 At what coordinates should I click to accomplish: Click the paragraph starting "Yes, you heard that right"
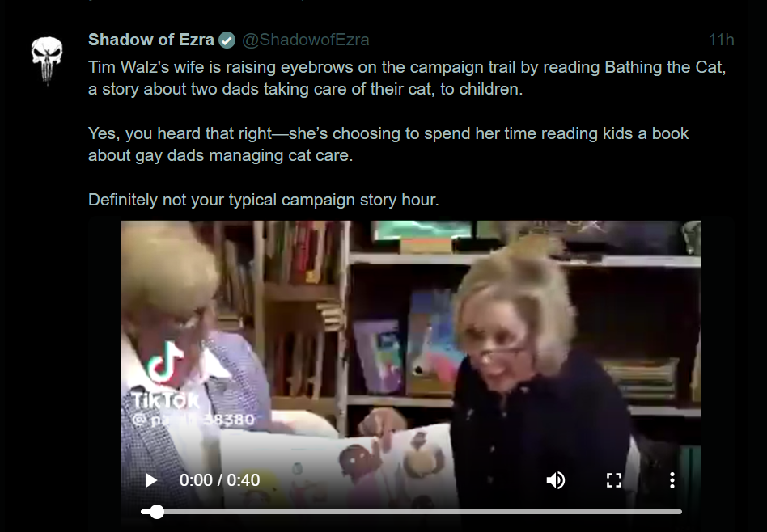pos(388,144)
